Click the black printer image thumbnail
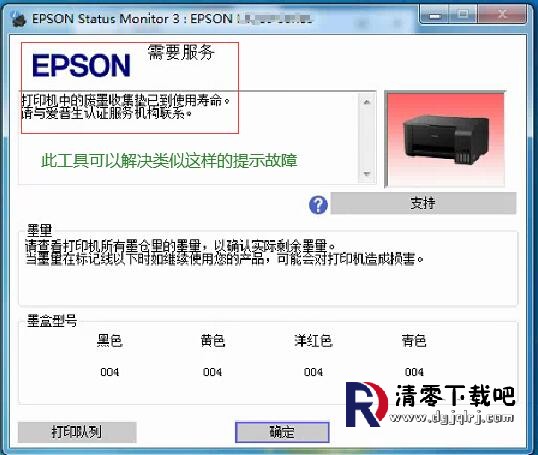 [x=446, y=140]
